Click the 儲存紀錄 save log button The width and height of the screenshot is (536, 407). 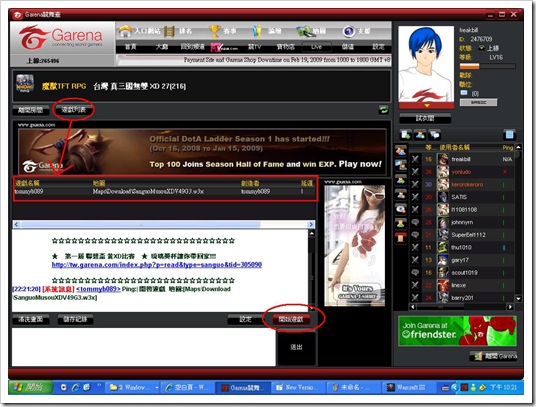point(75,320)
